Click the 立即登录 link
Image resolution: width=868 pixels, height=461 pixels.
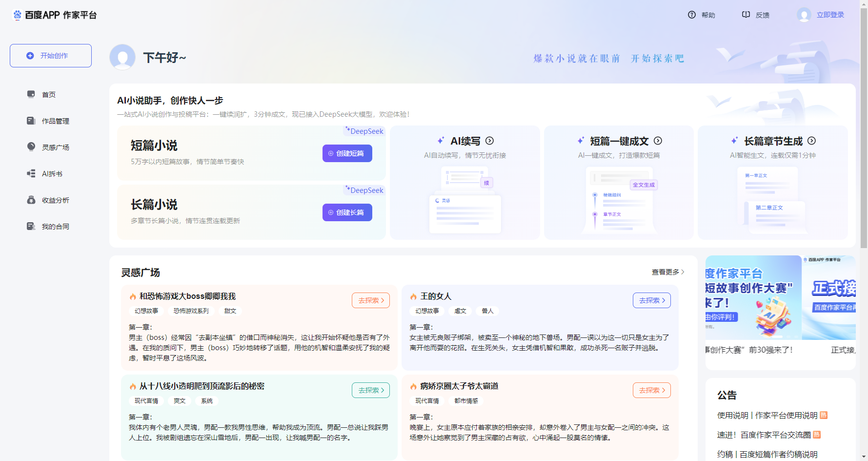tap(830, 15)
